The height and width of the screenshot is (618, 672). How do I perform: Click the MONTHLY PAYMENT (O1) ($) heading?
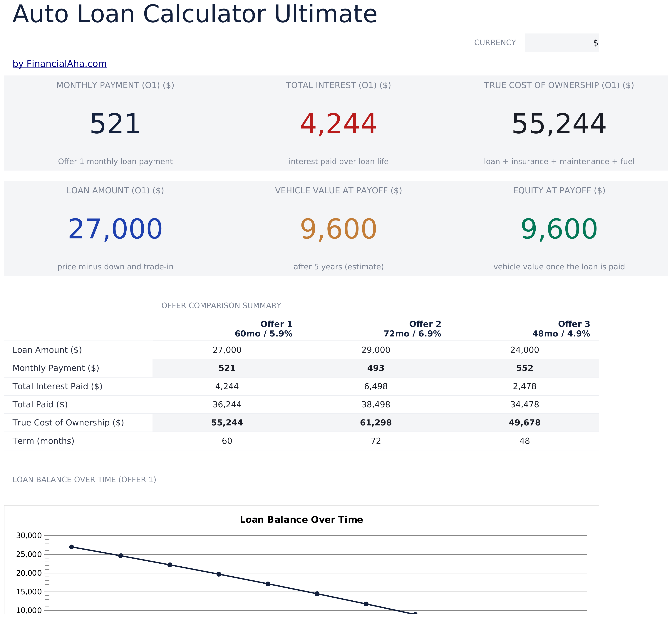[x=115, y=85]
